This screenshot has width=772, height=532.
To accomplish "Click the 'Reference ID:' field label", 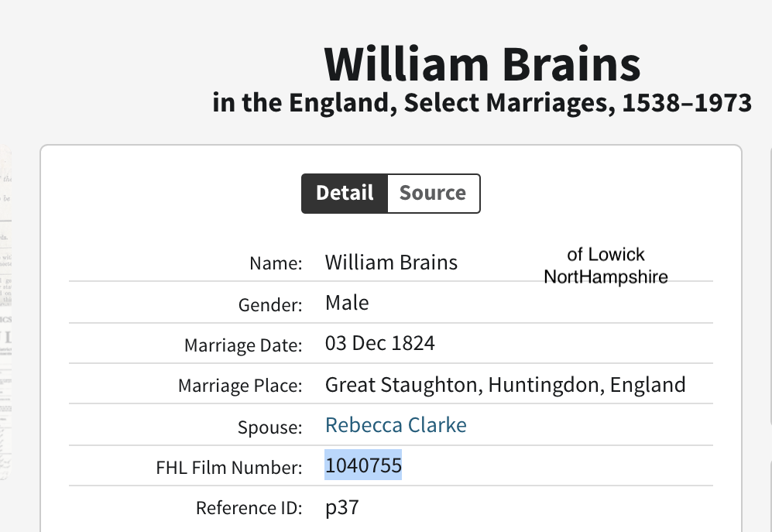I will [249, 509].
